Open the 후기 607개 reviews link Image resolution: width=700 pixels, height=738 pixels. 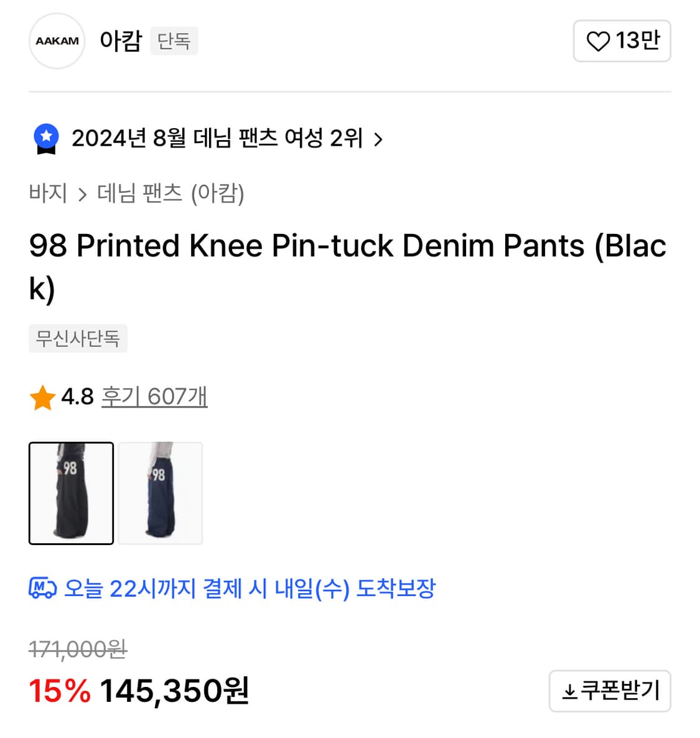[x=154, y=396]
